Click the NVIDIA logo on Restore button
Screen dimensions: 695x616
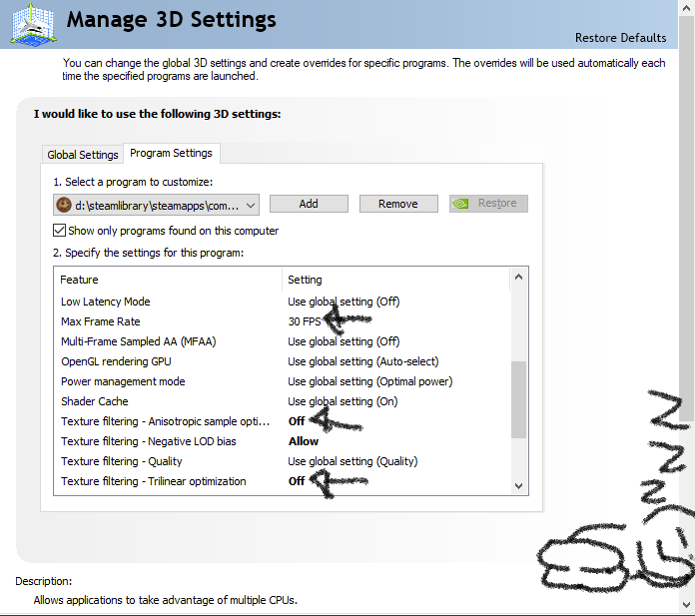coord(460,204)
